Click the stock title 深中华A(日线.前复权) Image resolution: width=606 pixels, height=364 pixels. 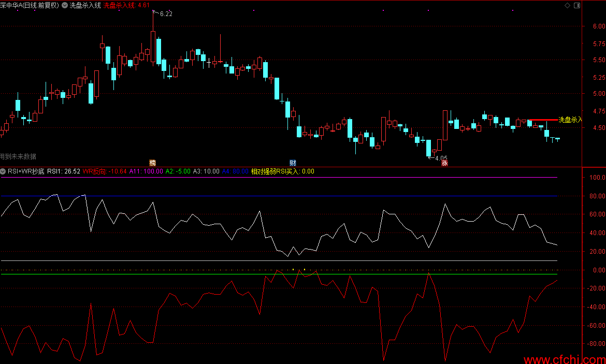[30, 5]
